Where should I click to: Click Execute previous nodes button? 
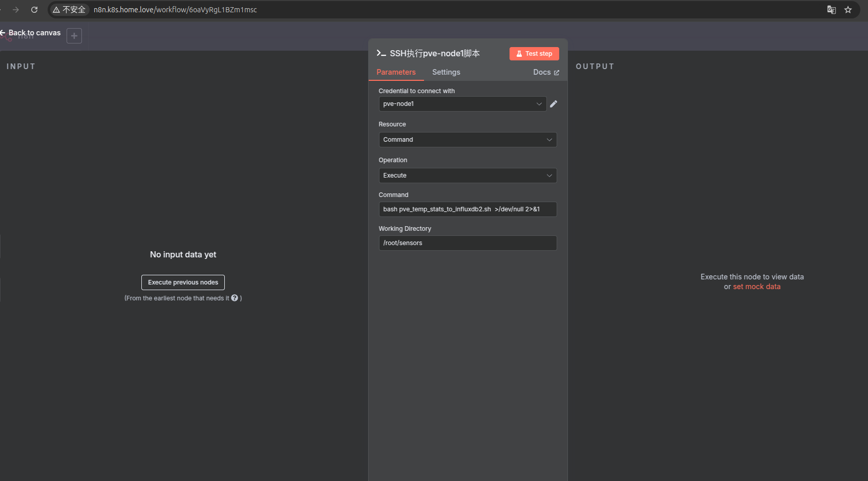pyautogui.click(x=183, y=282)
